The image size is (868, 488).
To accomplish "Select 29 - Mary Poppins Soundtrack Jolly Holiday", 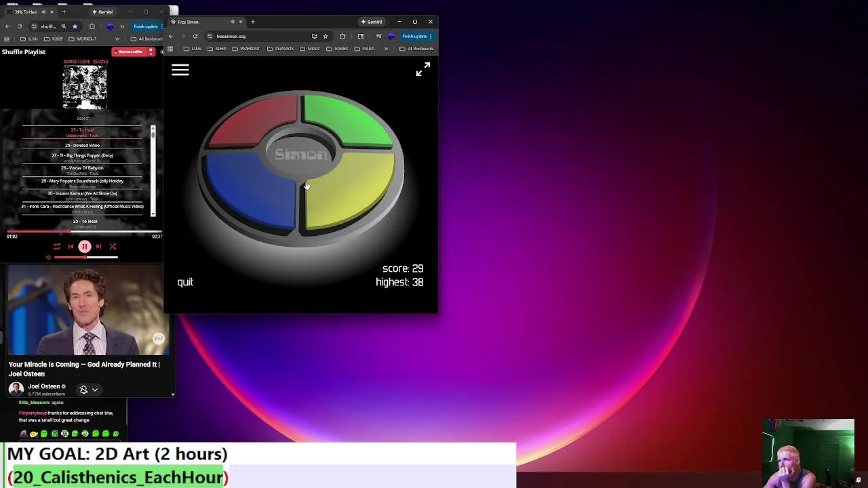I will (82, 182).
